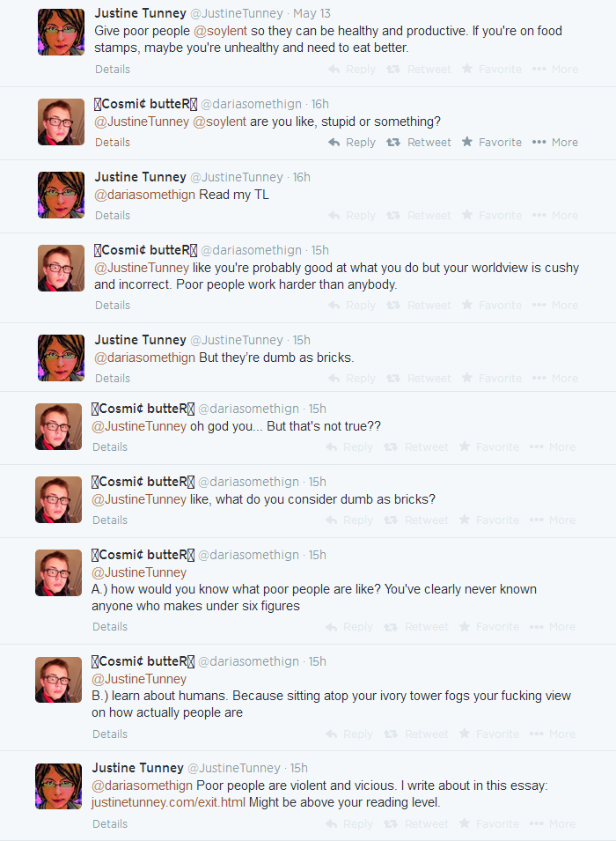616x841 pixels.
Task: Retweet the 'Read my TL' tweet
Action: coord(420,215)
